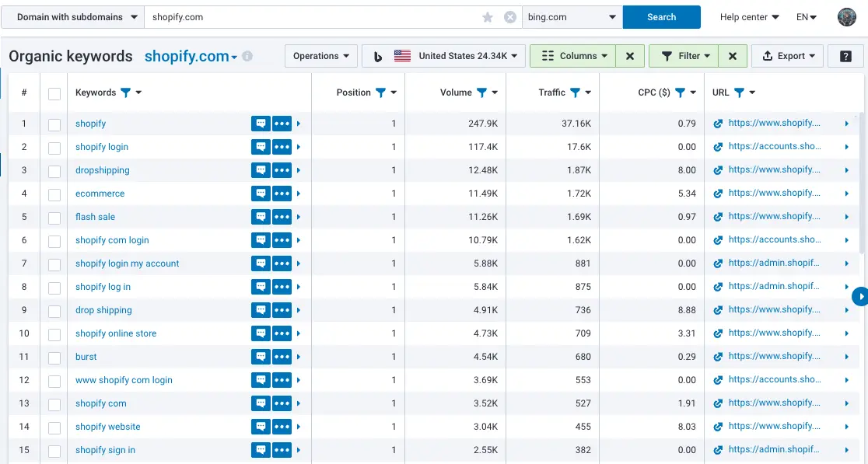Click the user profile avatar
Image resolution: width=868 pixels, height=464 pixels.
[x=846, y=17]
